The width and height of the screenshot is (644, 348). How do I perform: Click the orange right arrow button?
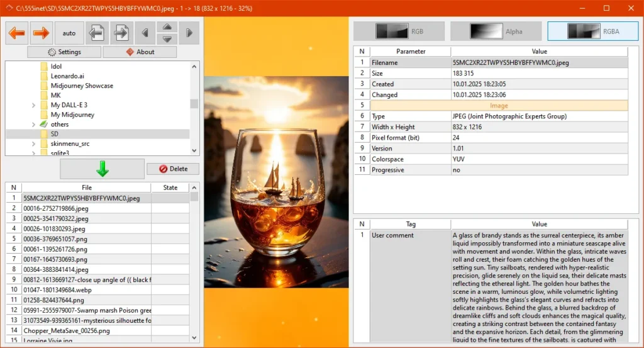pos(41,33)
